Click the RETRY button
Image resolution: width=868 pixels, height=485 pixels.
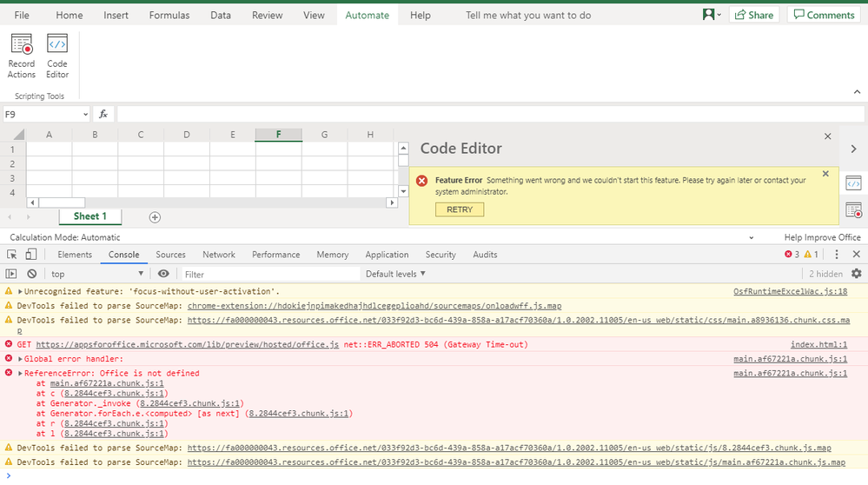pyautogui.click(x=460, y=209)
